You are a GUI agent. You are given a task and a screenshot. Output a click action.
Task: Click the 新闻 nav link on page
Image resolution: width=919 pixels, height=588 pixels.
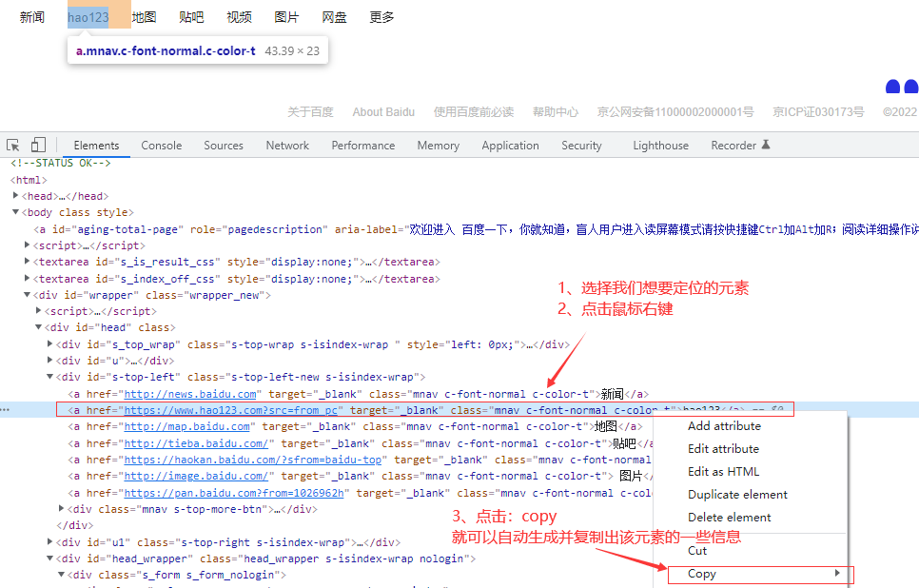coord(32,17)
